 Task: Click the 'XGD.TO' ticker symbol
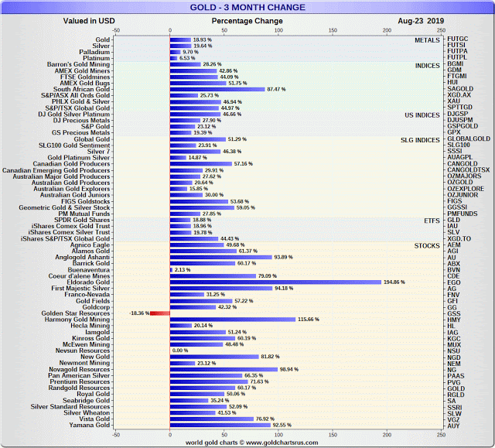459,238
